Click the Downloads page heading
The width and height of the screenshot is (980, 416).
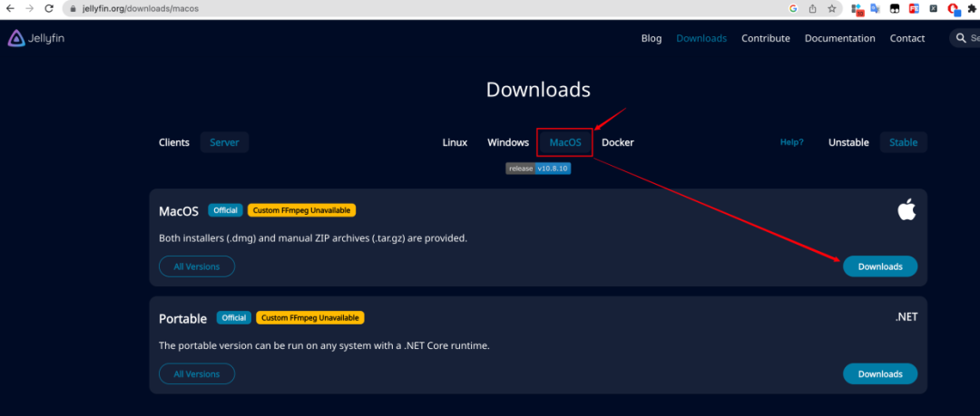pyautogui.click(x=538, y=90)
